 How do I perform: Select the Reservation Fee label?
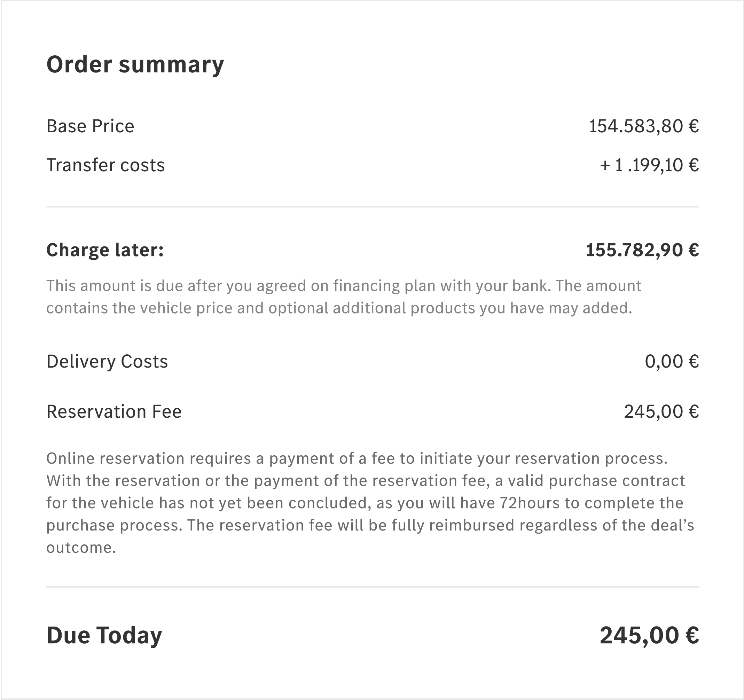[x=114, y=411]
